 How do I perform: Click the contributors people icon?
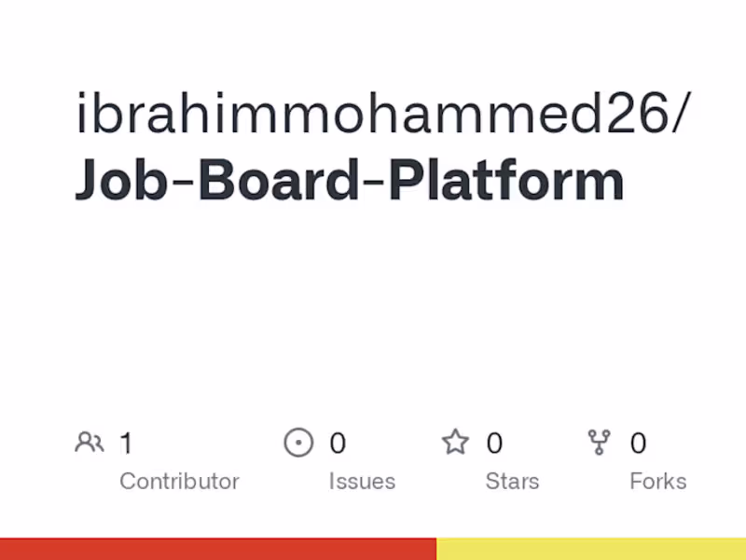90,443
